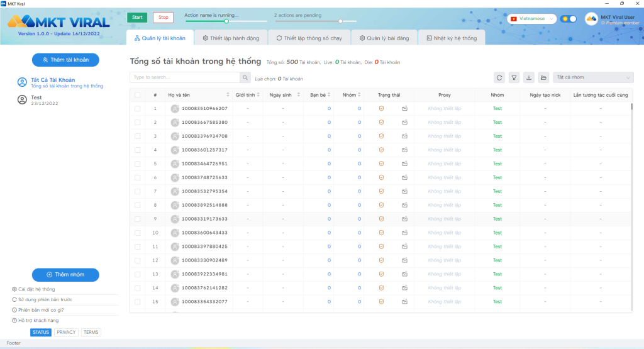Sort by the "Họ và tên" column arrows
The width and height of the screenshot is (644, 349).
[x=228, y=95]
